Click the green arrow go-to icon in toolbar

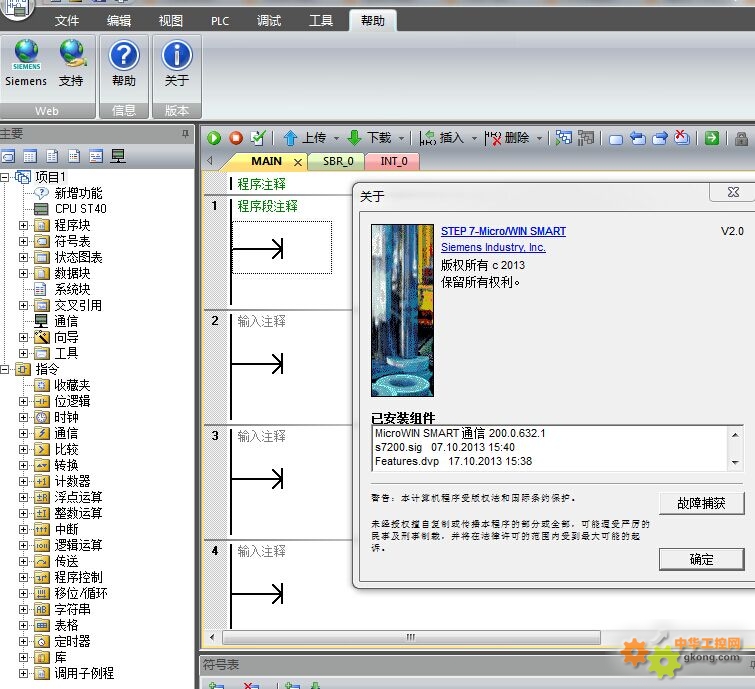[x=711, y=138]
